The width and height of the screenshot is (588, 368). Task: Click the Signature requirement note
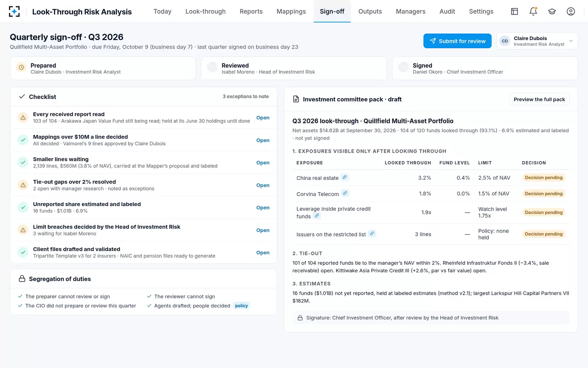pos(431,318)
